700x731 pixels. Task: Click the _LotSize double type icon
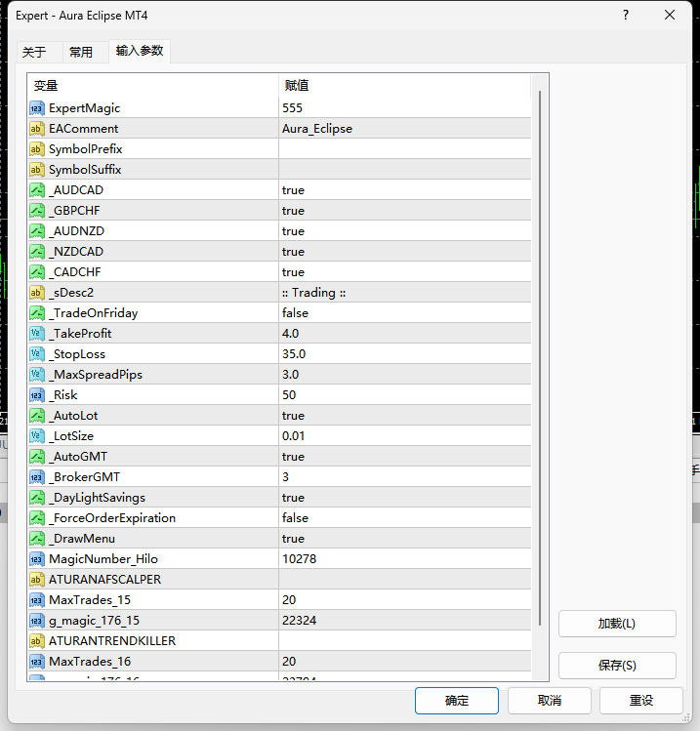click(x=37, y=436)
